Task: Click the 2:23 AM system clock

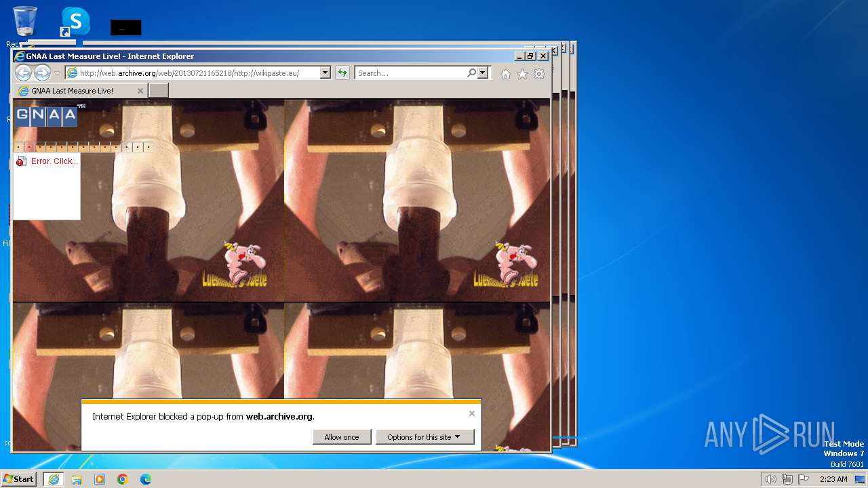Action: click(x=833, y=479)
